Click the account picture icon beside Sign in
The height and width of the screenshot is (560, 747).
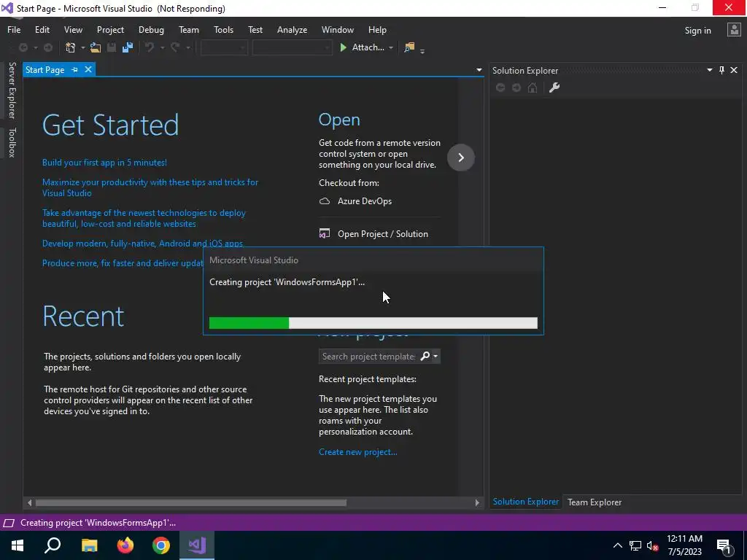pos(734,30)
